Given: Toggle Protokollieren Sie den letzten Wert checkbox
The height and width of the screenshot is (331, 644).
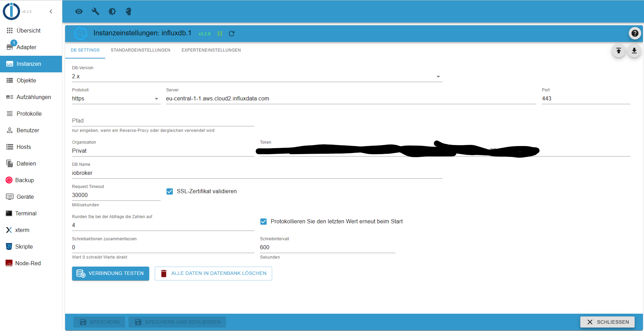Looking at the screenshot, I should point(263,222).
